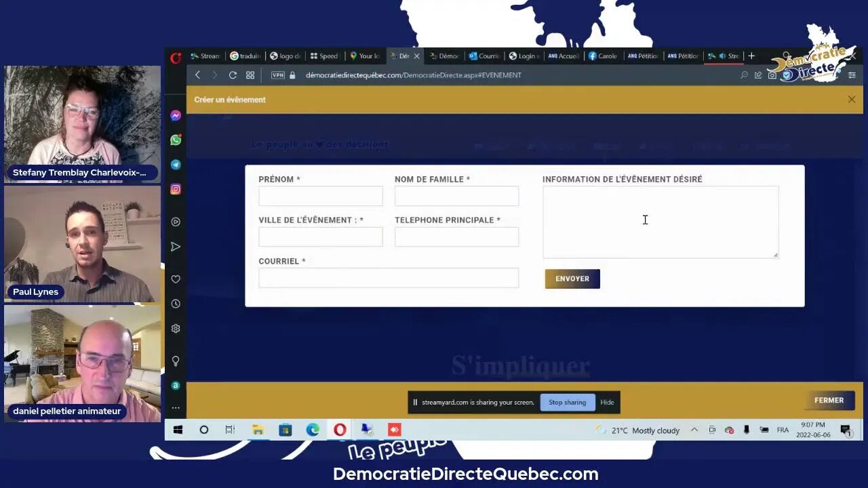Image resolution: width=868 pixels, height=488 pixels.
Task: Open the Speed Dial grid icon
Action: click(x=250, y=75)
